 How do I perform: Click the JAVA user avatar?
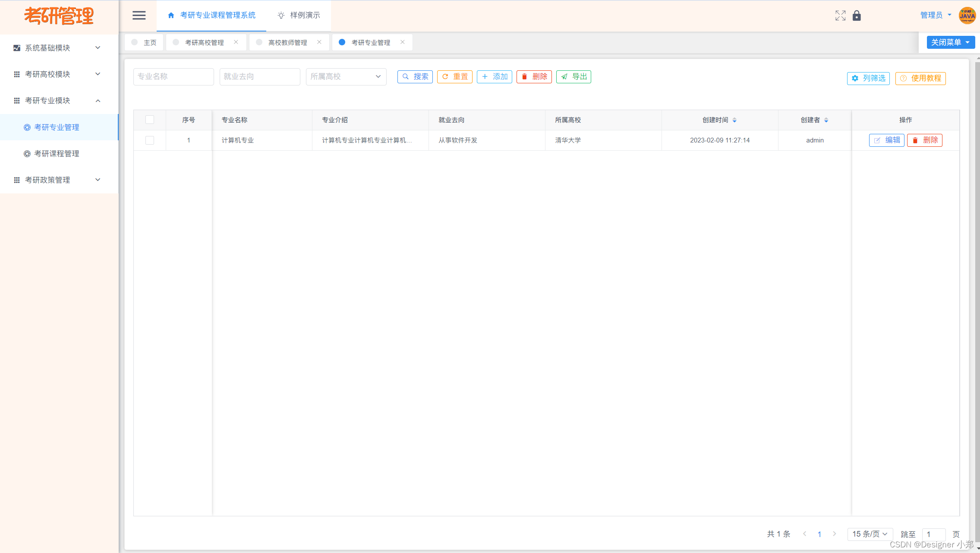coord(967,16)
